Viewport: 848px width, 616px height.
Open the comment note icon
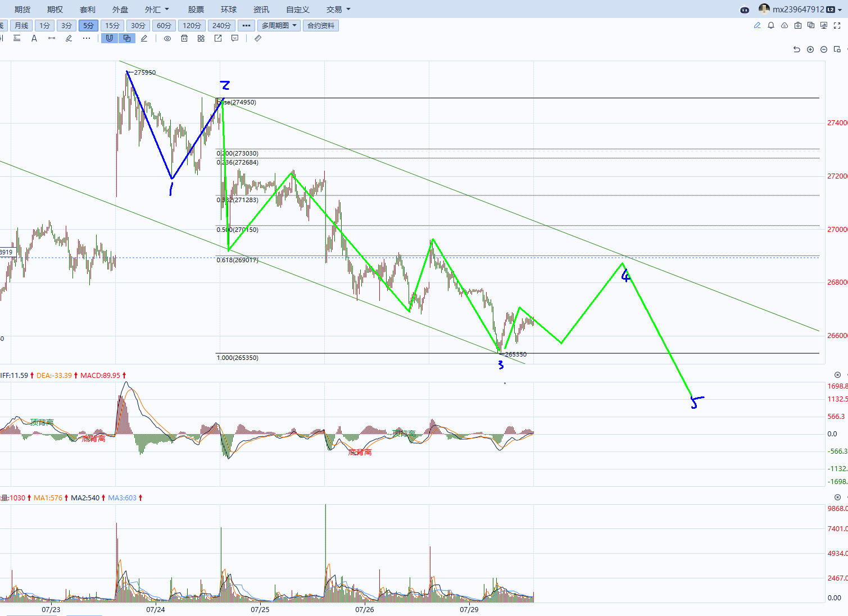click(x=235, y=38)
